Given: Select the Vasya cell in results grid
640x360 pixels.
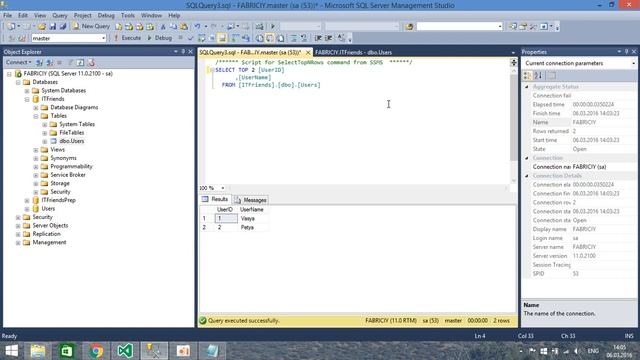Looking at the screenshot, I should pyautogui.click(x=252, y=218).
